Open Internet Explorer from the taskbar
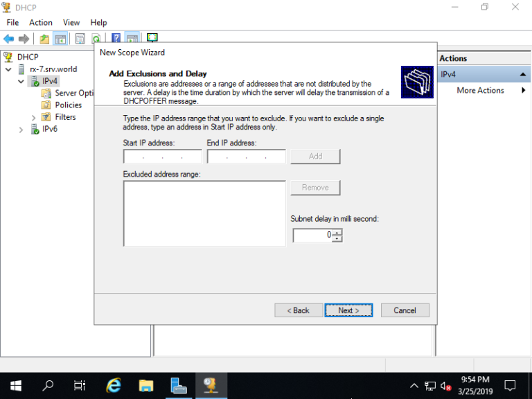 pos(114,385)
